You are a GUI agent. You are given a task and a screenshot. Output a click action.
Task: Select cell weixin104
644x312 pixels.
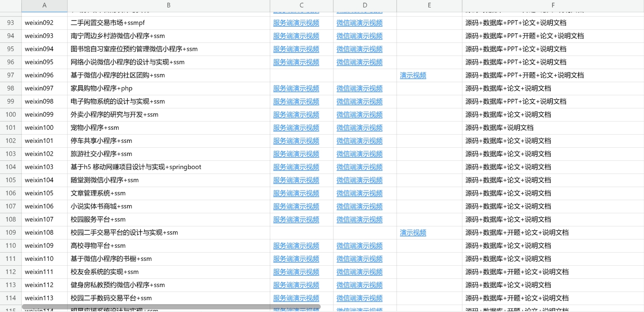point(45,180)
